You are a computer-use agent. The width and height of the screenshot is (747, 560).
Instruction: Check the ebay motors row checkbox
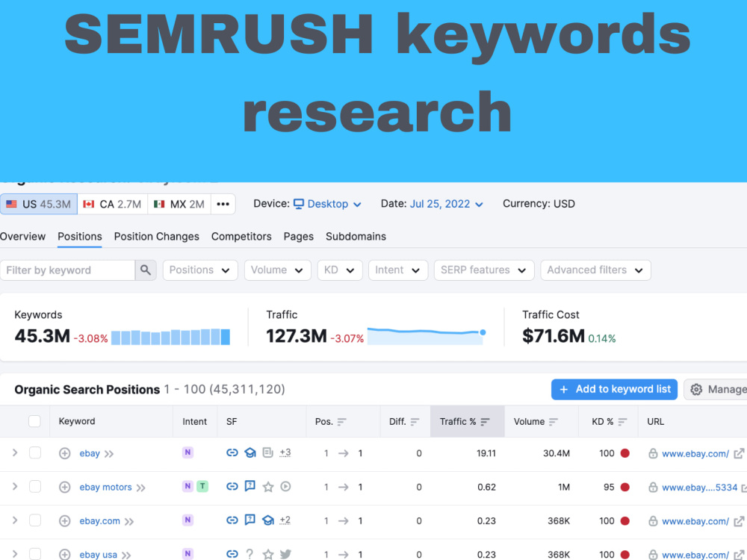pyautogui.click(x=35, y=487)
